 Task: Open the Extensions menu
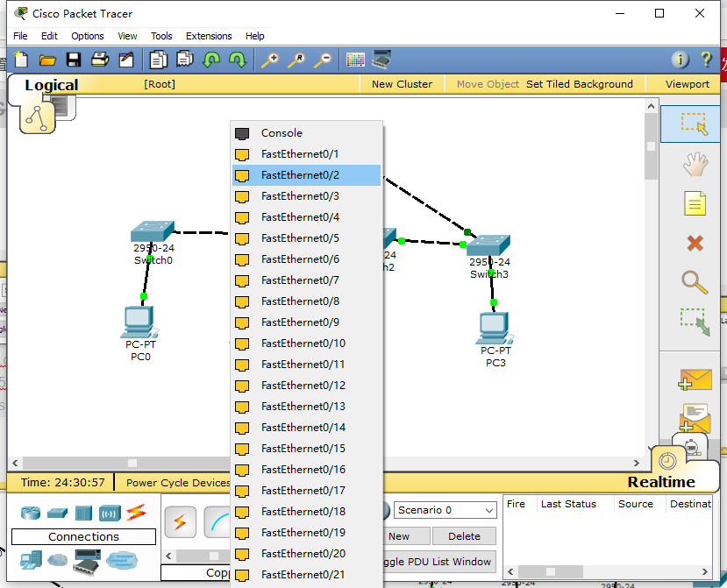(x=209, y=36)
